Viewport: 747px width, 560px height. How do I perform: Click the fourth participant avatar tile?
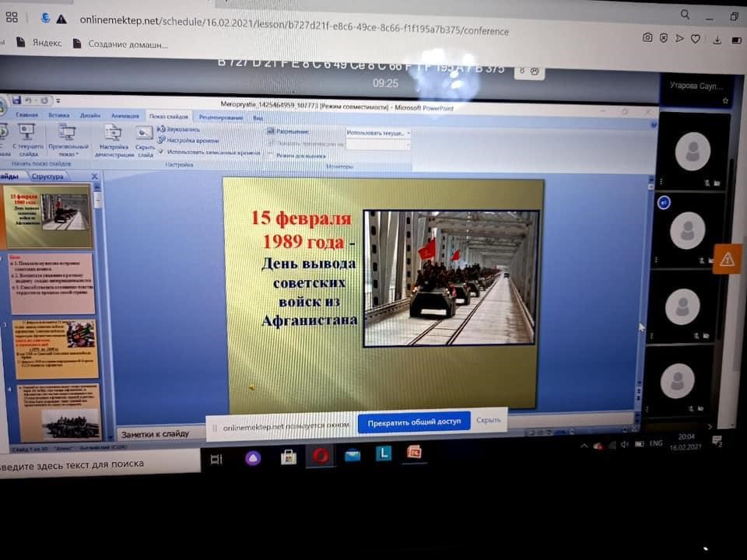[677, 380]
